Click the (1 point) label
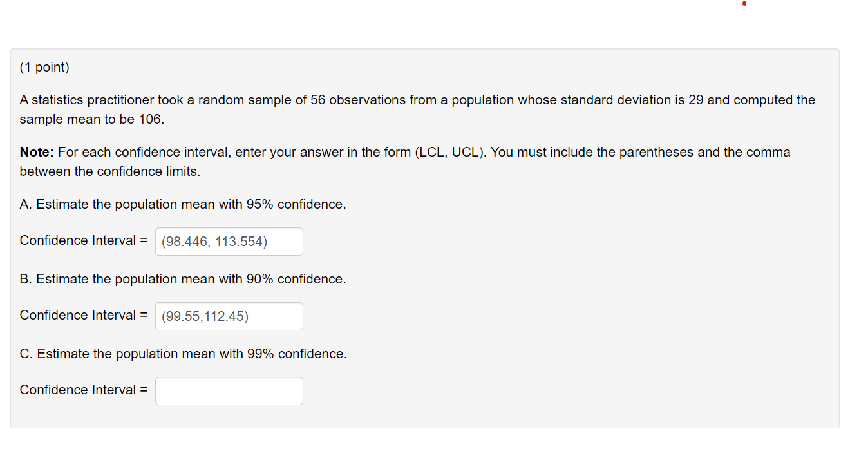Viewport: 868px width, 449px height. (x=44, y=66)
